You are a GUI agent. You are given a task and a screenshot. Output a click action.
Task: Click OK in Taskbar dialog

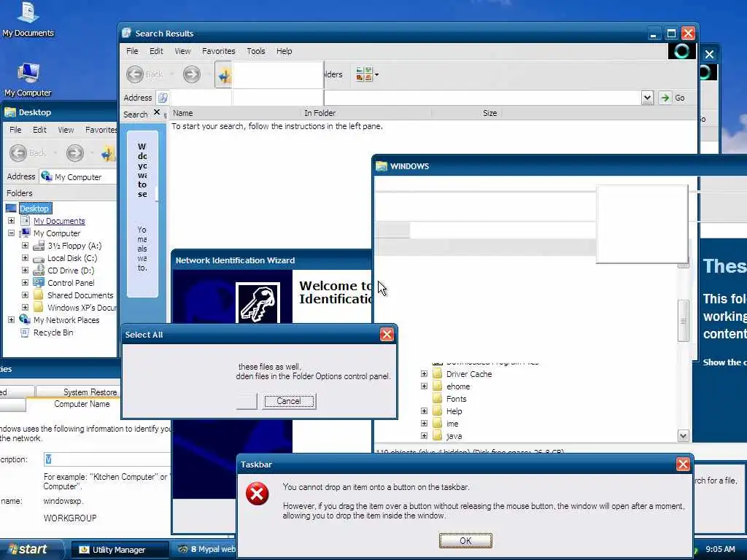465,540
